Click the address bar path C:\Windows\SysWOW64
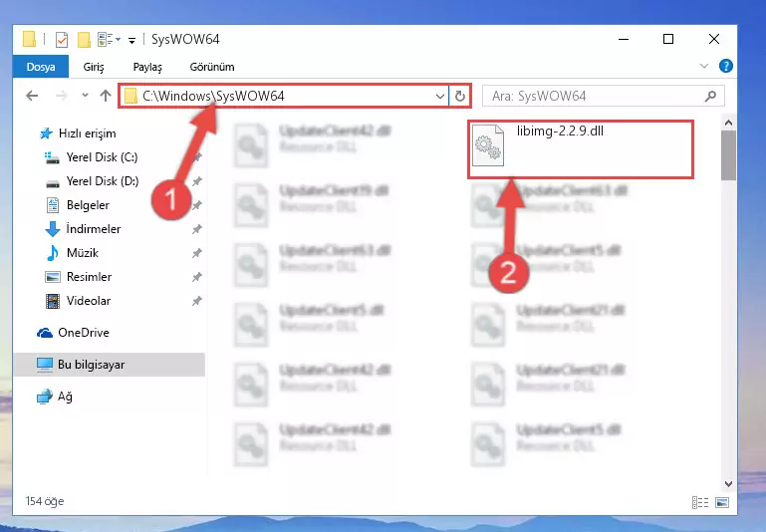The image size is (766, 532). (213, 96)
